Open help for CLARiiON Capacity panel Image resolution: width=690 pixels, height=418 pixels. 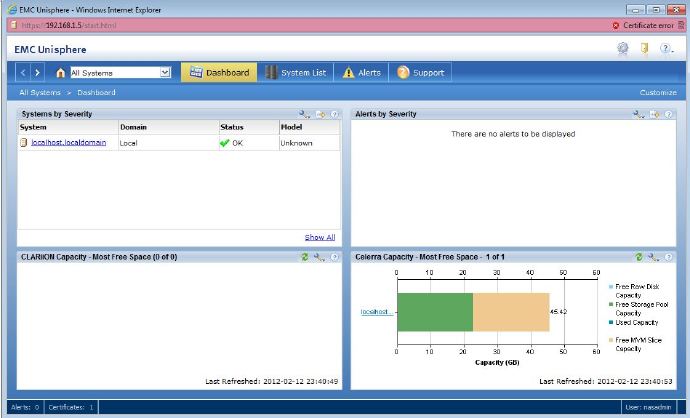(x=334, y=257)
